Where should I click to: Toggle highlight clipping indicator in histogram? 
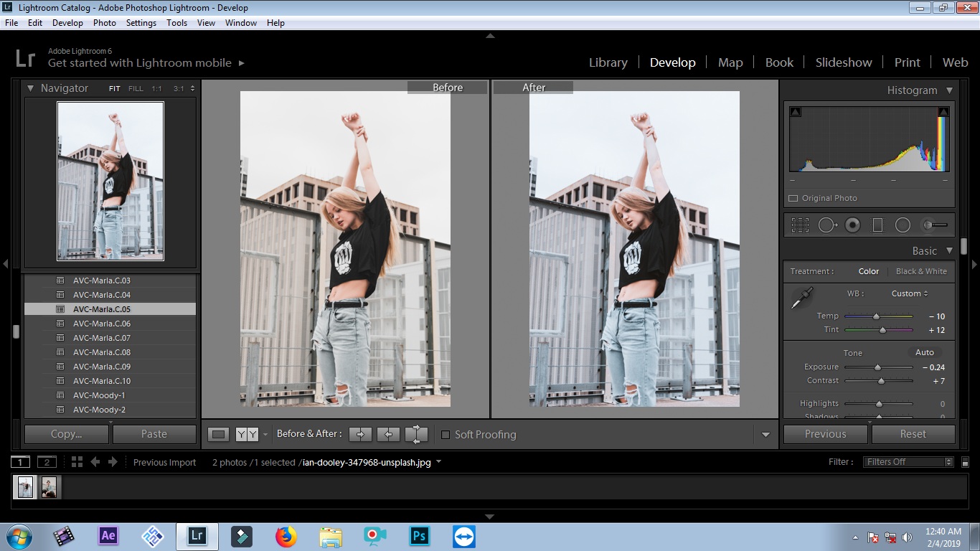[x=943, y=112]
